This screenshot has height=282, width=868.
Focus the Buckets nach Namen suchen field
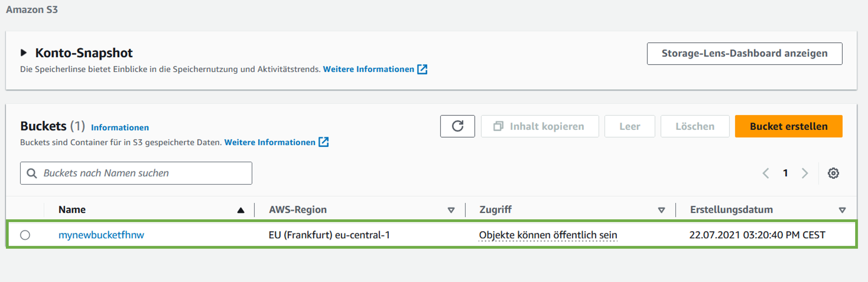coord(145,173)
